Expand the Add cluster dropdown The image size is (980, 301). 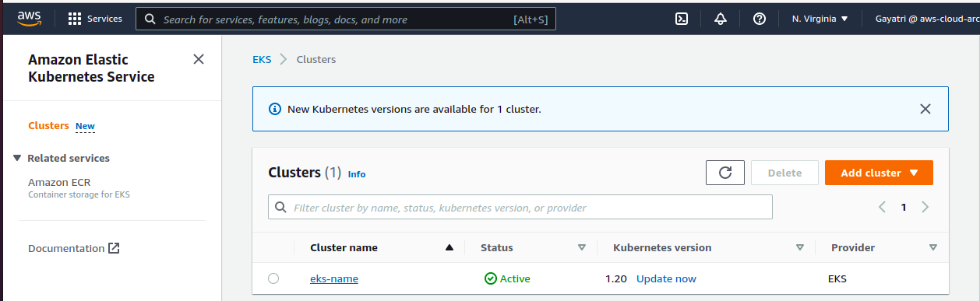(879, 173)
